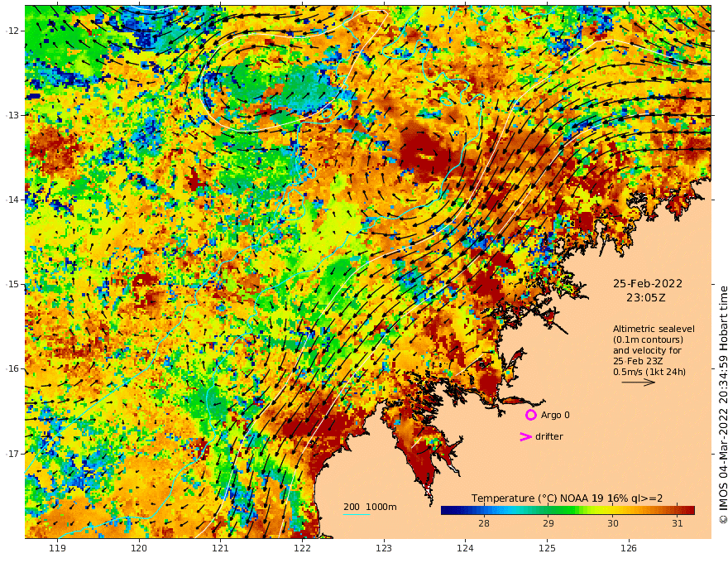728x563 pixels.
Task: Click longitude axis label 125
Action: click(547, 549)
